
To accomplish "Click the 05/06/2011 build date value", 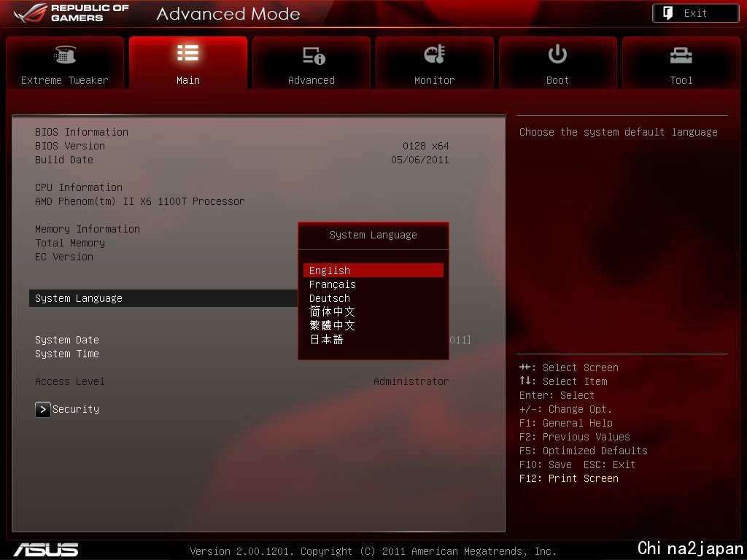I will pyautogui.click(x=419, y=160).
